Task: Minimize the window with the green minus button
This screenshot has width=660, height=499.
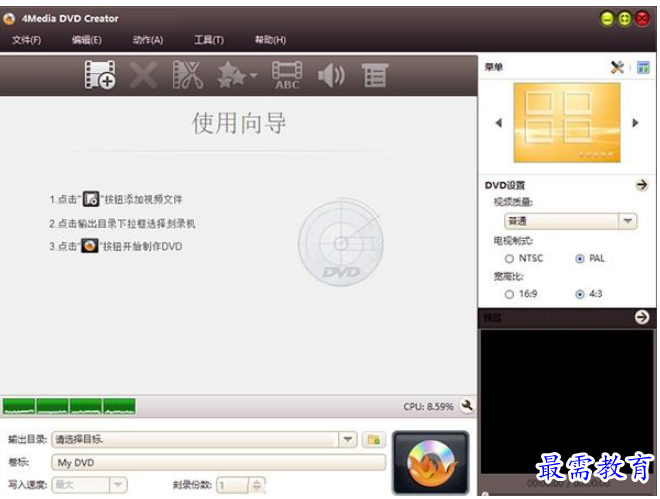Action: [x=607, y=19]
